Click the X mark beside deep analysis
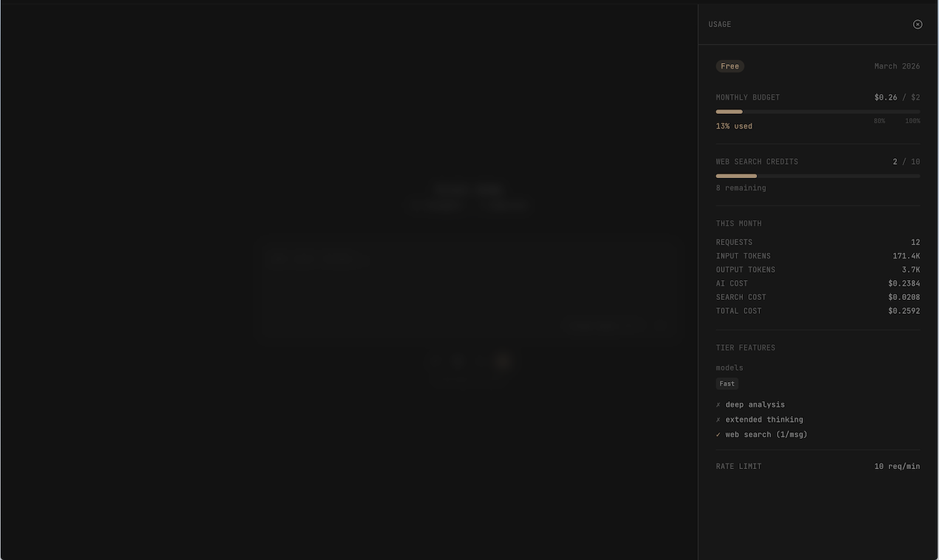Image resolution: width=939 pixels, height=560 pixels. [717, 404]
